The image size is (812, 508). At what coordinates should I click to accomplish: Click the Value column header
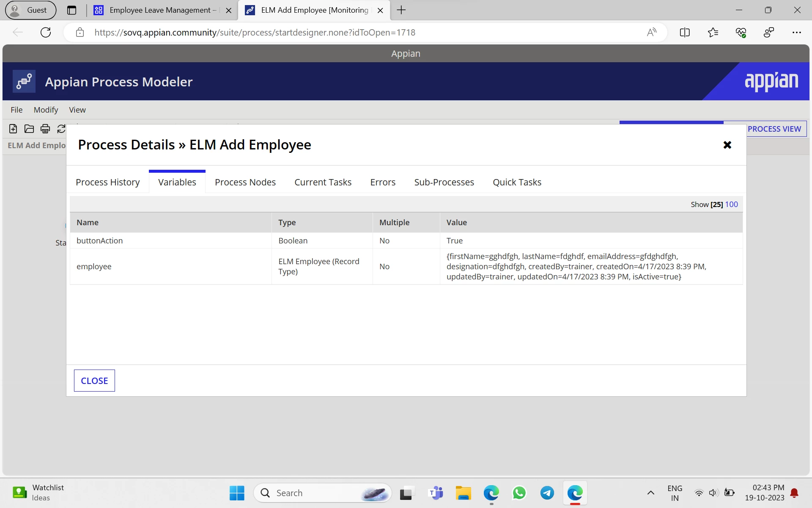click(591, 222)
